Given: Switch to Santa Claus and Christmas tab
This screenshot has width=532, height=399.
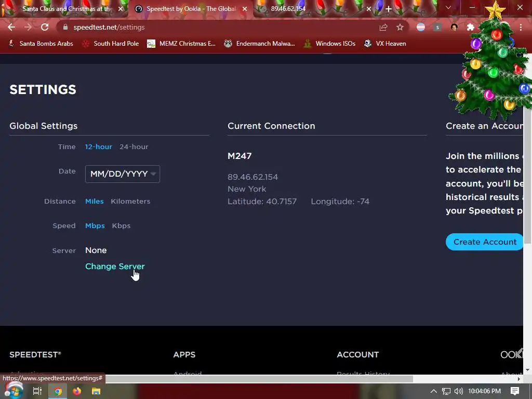Looking at the screenshot, I should 64,9.
